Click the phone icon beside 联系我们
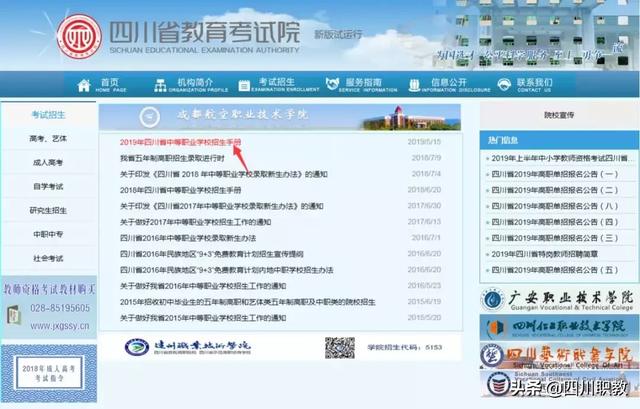The width and height of the screenshot is (640, 409). pyautogui.click(x=504, y=84)
